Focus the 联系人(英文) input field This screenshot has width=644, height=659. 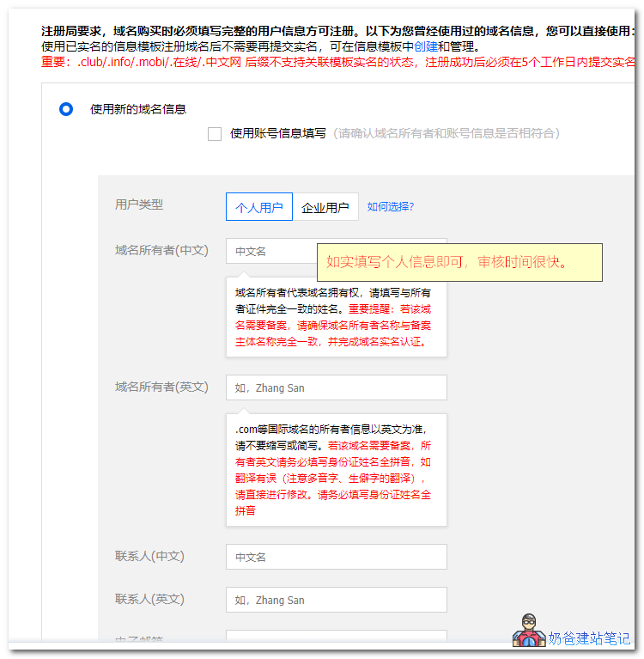pyautogui.click(x=337, y=600)
